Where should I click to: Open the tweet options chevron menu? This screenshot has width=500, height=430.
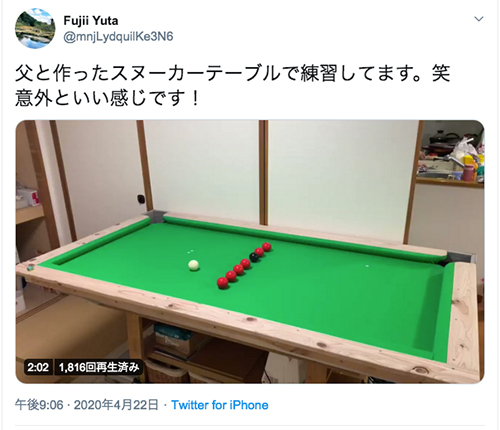click(479, 19)
